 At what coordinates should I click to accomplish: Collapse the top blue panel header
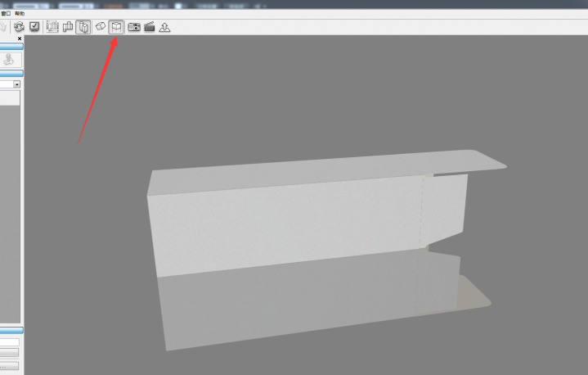click(x=11, y=47)
